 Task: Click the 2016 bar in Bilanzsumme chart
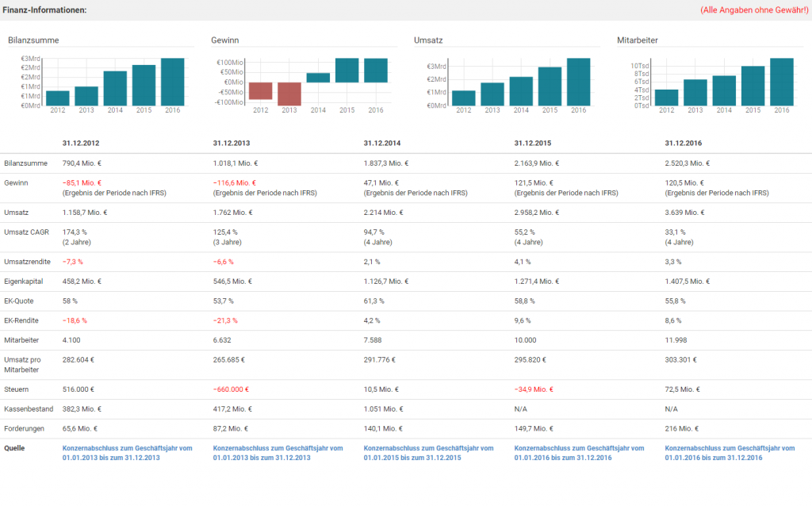[172, 82]
